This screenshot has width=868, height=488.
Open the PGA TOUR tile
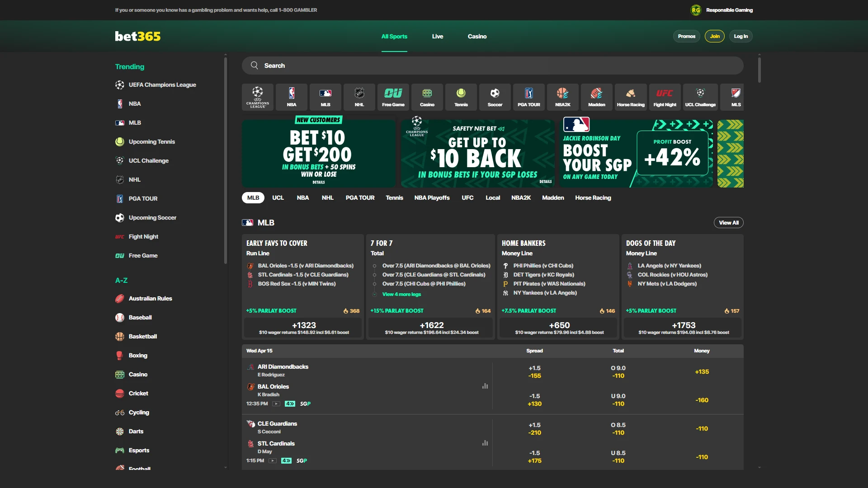pyautogui.click(x=529, y=97)
